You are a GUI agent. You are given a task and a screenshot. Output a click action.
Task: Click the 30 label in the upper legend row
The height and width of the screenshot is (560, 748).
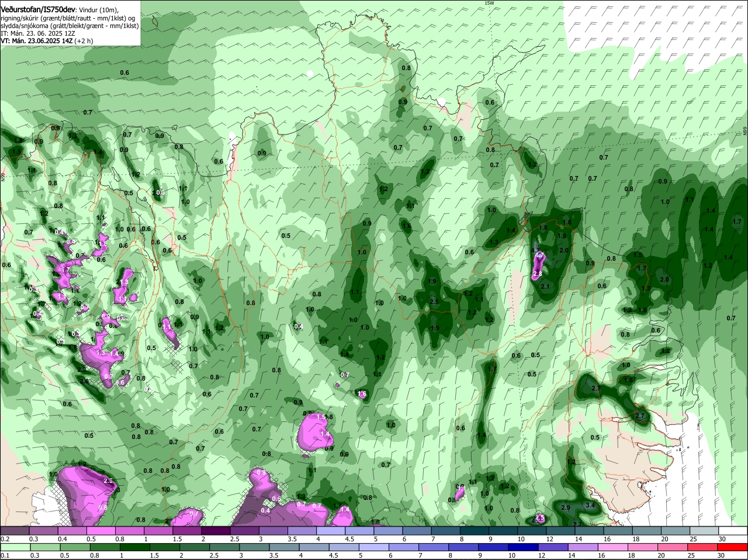tap(721, 539)
